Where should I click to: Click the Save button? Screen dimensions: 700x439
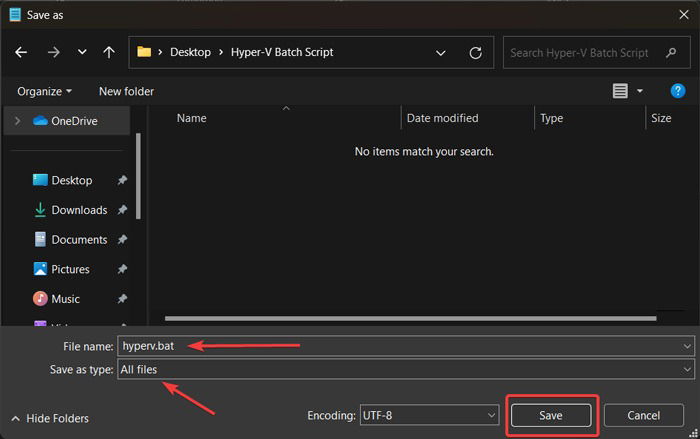click(551, 415)
